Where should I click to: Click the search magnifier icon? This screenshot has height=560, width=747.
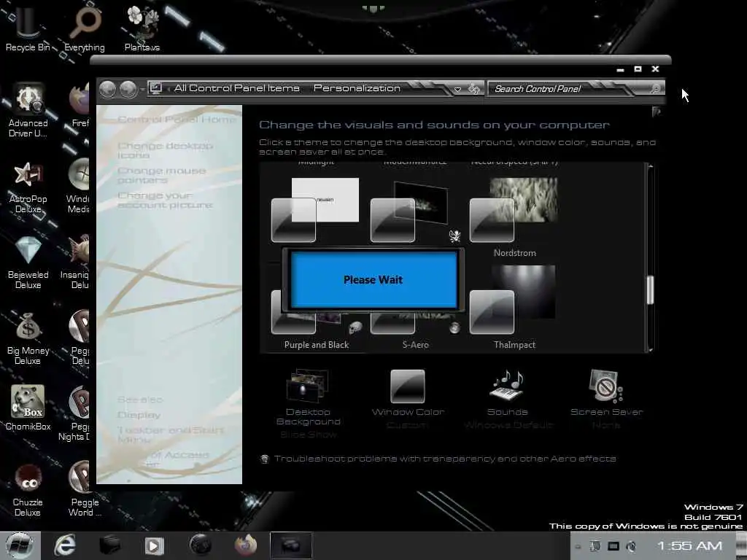click(656, 88)
